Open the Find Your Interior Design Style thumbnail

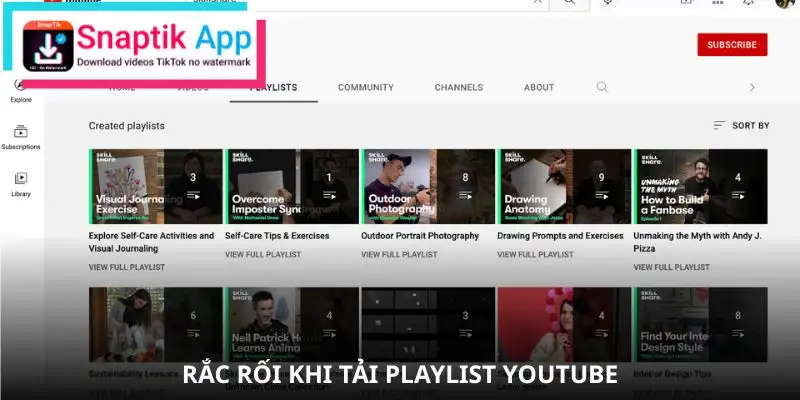(701, 324)
